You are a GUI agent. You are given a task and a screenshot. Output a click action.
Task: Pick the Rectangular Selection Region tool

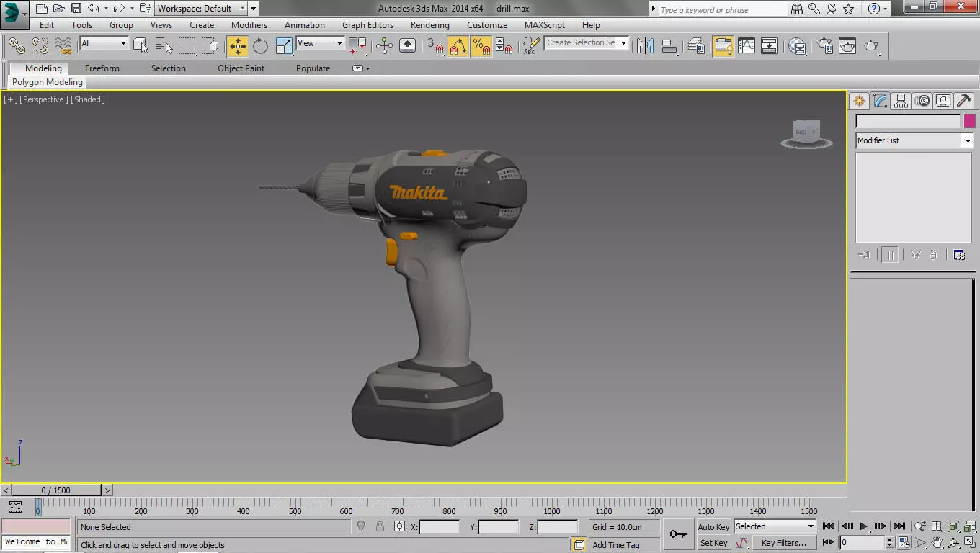[x=187, y=46]
